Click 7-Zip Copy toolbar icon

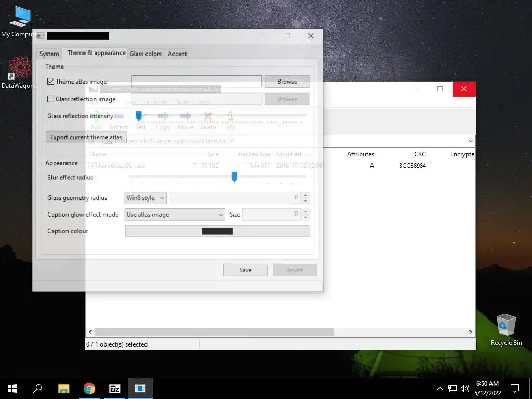(163, 121)
